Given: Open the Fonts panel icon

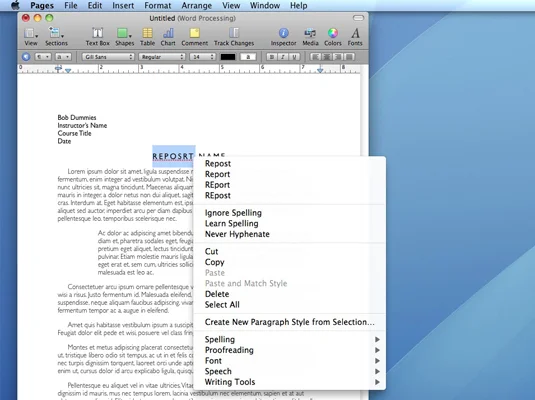Looking at the screenshot, I should 355,37.
